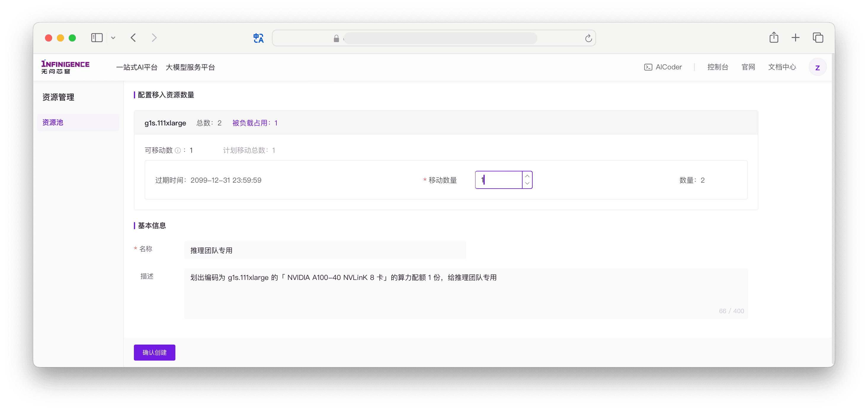Click the Infinigence logo
Screen dimensions: 868x411
[x=65, y=67]
